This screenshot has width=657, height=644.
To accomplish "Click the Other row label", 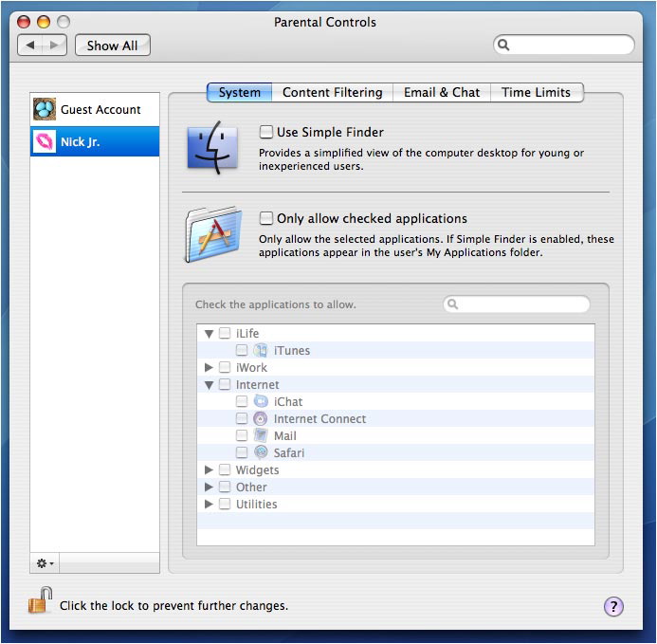I will click(x=251, y=488).
